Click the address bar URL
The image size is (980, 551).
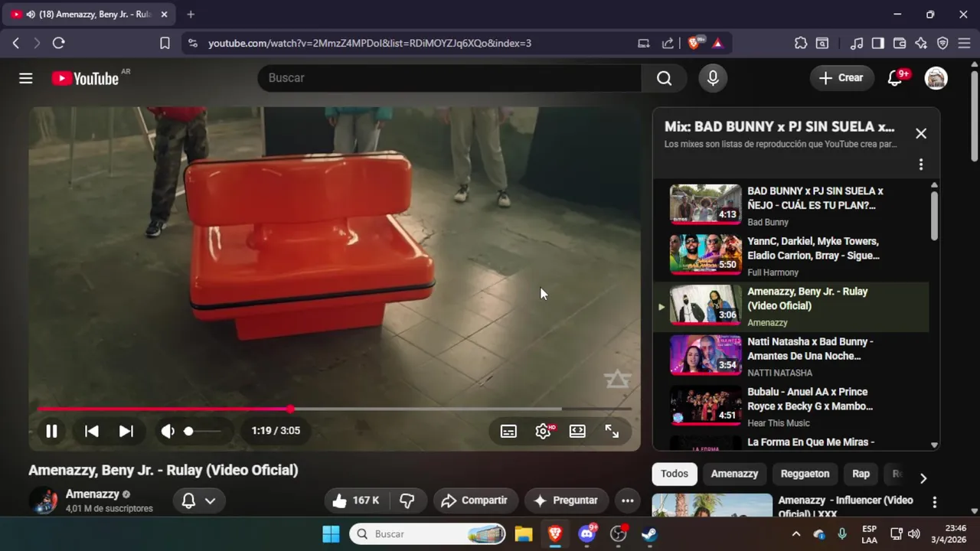370,44
